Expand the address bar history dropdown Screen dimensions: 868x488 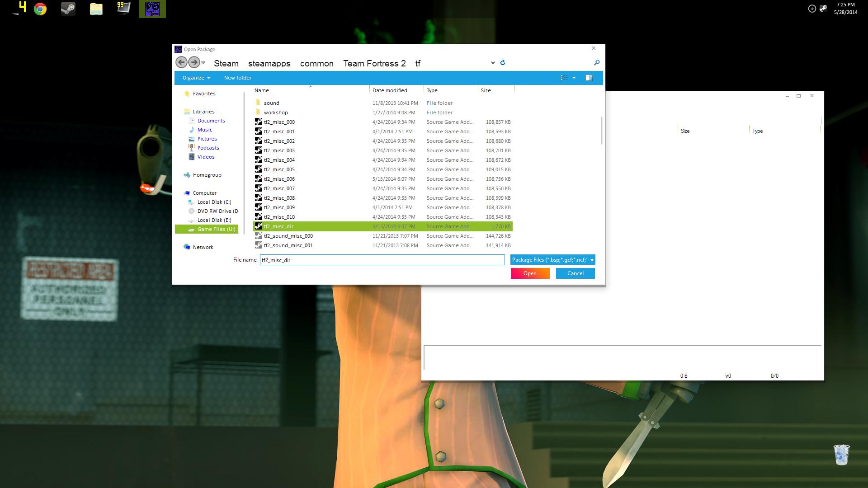pyautogui.click(x=493, y=63)
